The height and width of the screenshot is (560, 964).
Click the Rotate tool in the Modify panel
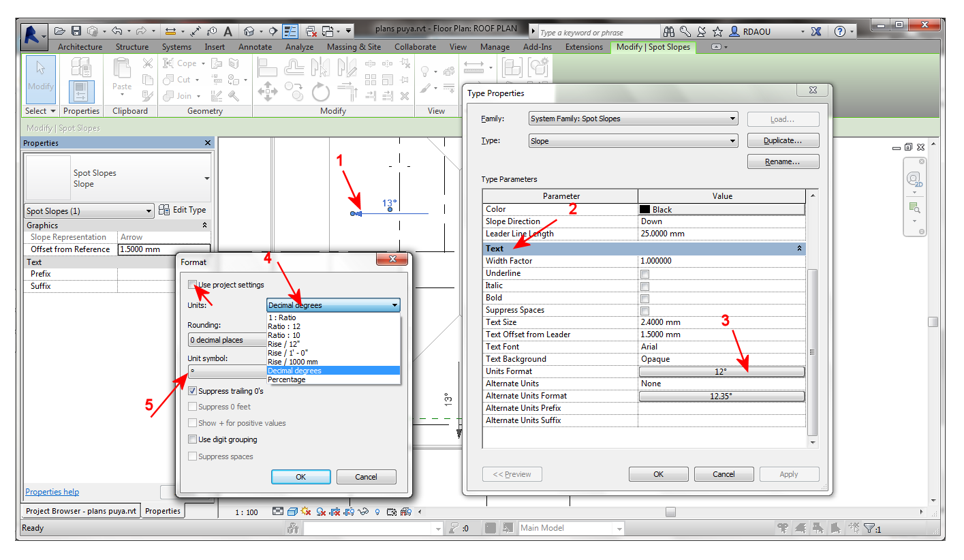pyautogui.click(x=320, y=91)
